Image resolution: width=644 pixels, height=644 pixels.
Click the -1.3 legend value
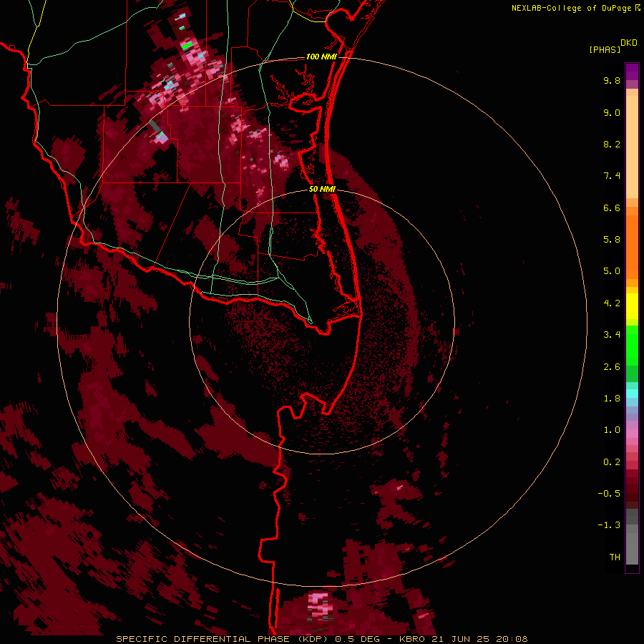(609, 525)
